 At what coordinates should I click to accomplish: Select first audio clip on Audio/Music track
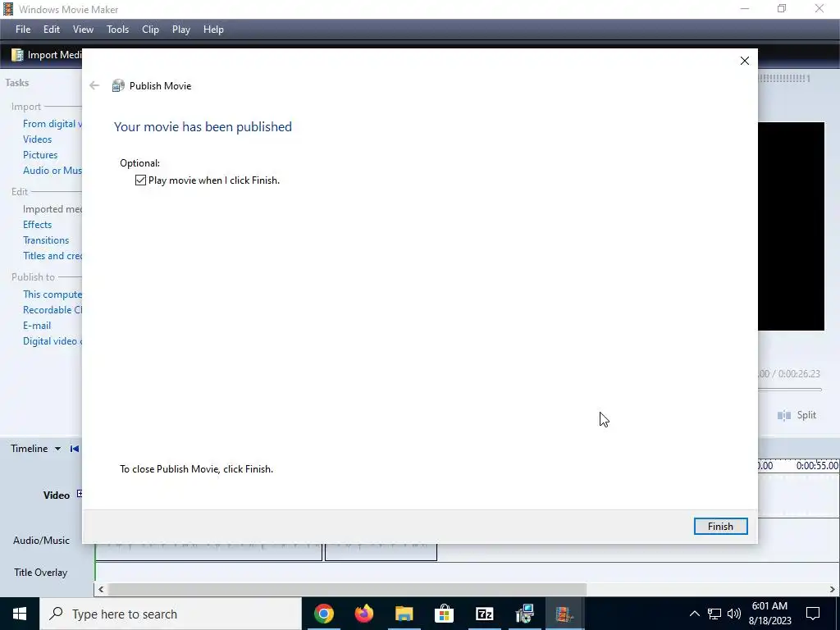click(x=209, y=552)
